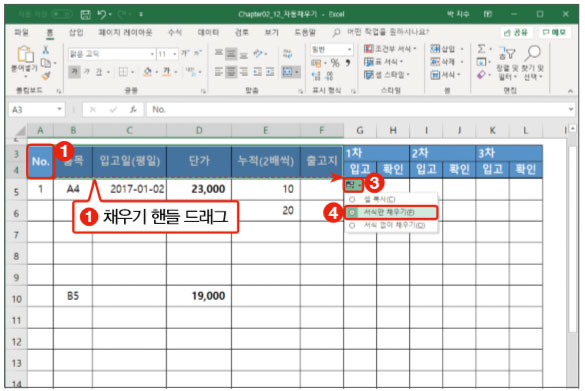Click the Save icon in title bar
585x391 pixels.
tap(85, 15)
